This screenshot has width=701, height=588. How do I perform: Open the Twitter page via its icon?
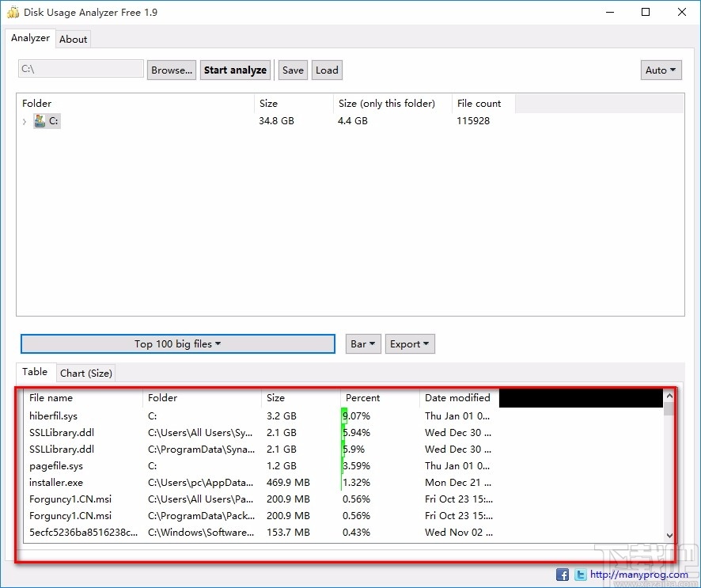pos(580,575)
